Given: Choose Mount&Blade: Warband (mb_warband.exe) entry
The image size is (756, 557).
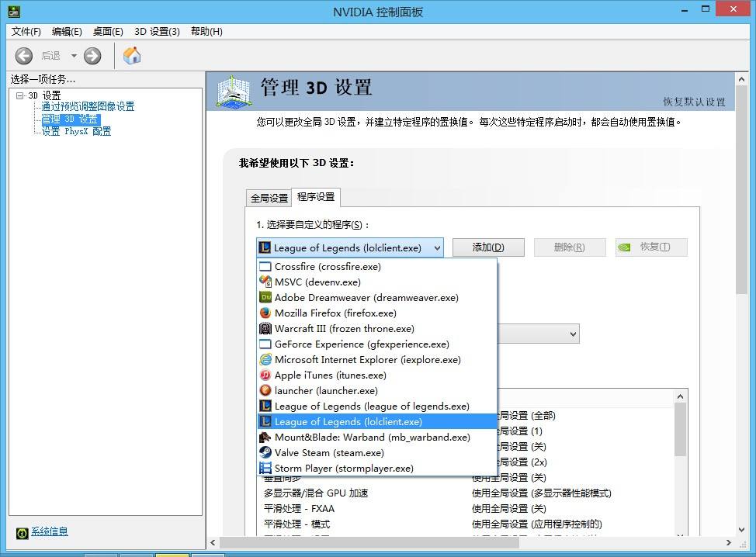Looking at the screenshot, I should coord(377,437).
